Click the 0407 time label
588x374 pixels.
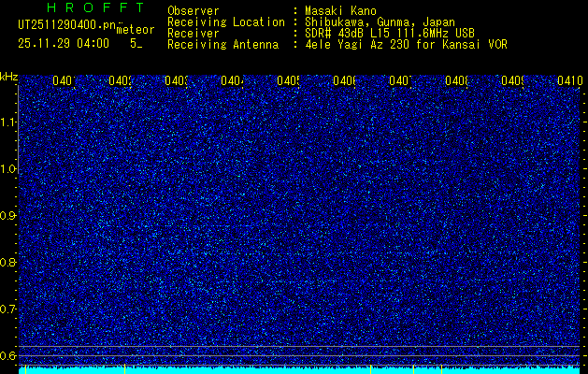(401, 80)
